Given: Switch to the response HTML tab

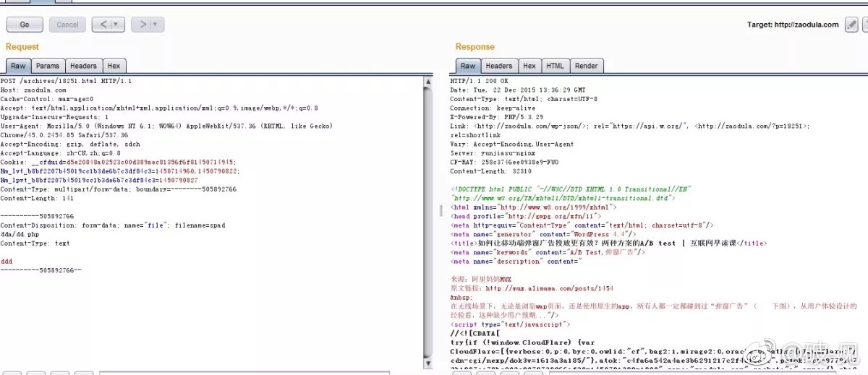Looking at the screenshot, I should (x=555, y=66).
